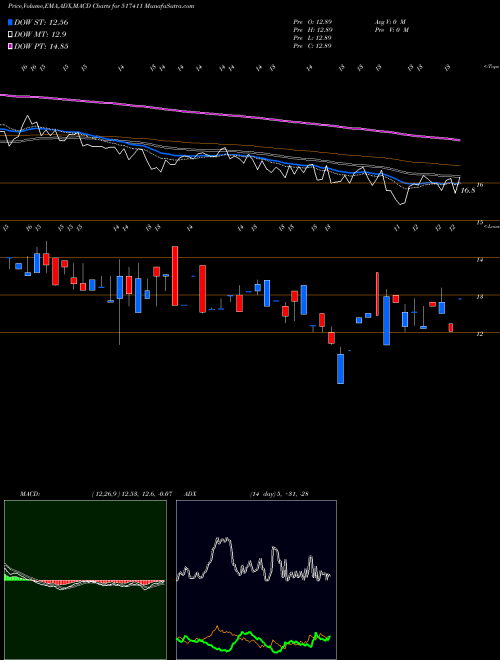
Task: Click the 'Pre L: 12.89' value
Action: pyautogui.click(x=313, y=38)
